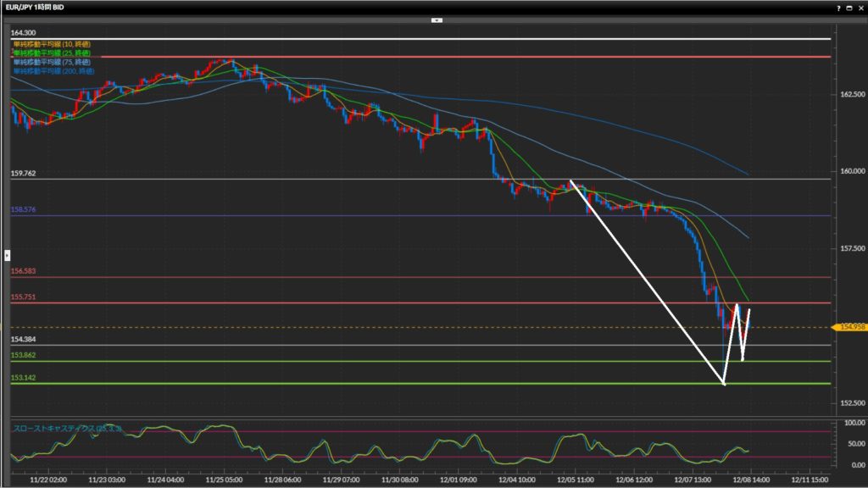Click the current price tag 154.958
The height and width of the screenshot is (488, 868).
[850, 327]
